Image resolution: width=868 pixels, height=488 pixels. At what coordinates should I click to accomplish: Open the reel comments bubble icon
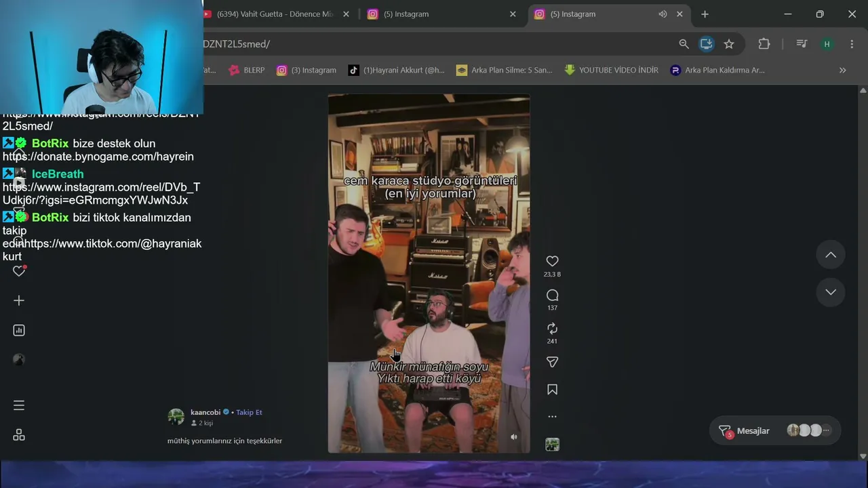point(552,295)
